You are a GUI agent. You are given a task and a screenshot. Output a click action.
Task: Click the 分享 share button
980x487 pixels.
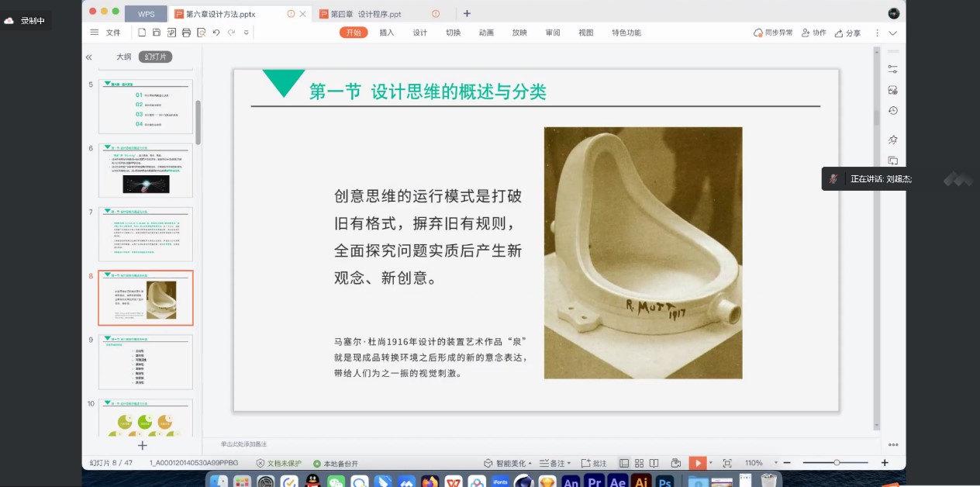848,33
